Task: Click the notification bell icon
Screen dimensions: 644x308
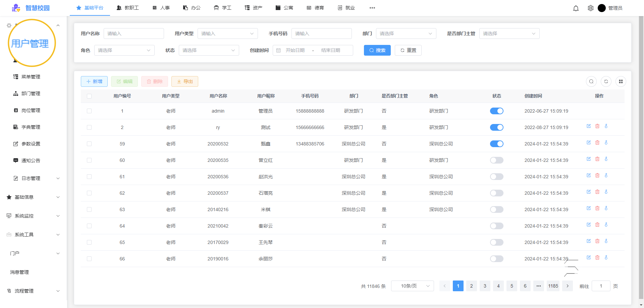Action: click(x=576, y=8)
